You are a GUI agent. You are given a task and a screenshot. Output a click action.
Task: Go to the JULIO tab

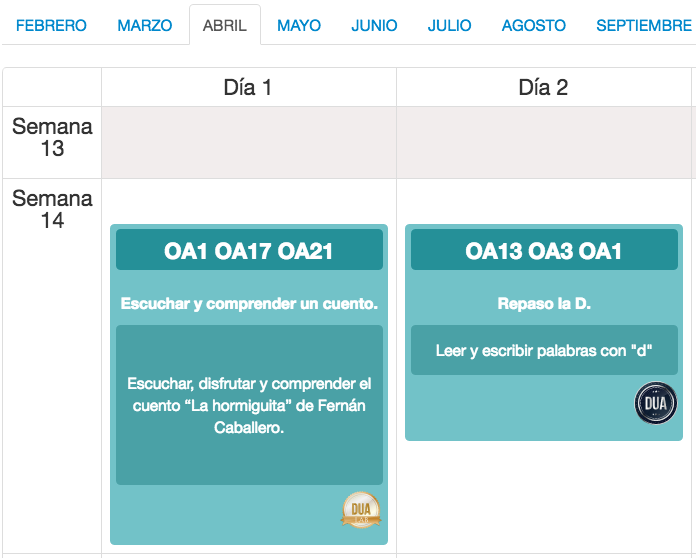point(449,25)
